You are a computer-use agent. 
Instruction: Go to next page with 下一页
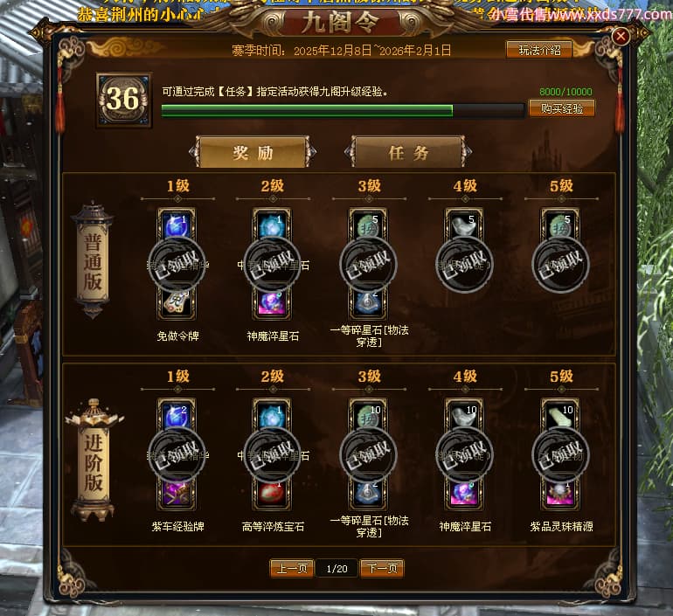coord(382,569)
